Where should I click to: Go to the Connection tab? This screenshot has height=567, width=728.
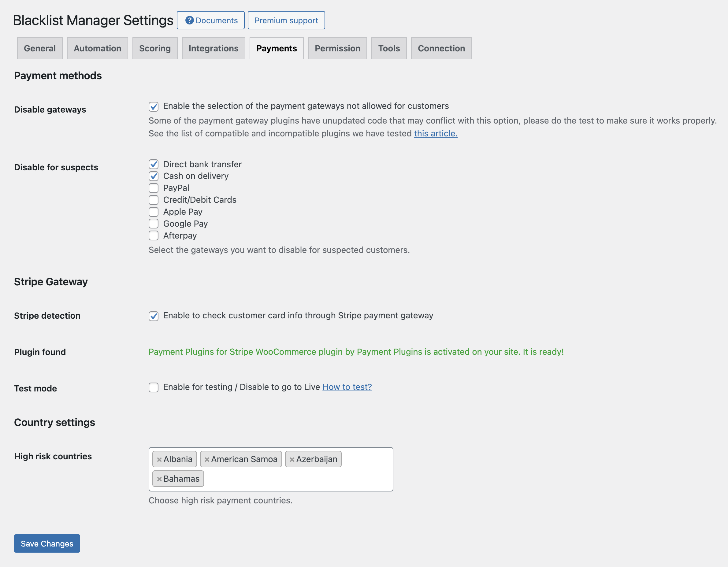pyautogui.click(x=441, y=48)
